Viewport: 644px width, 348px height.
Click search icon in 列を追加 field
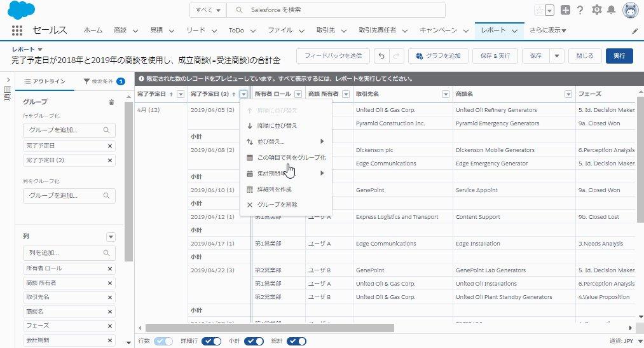(x=106, y=253)
